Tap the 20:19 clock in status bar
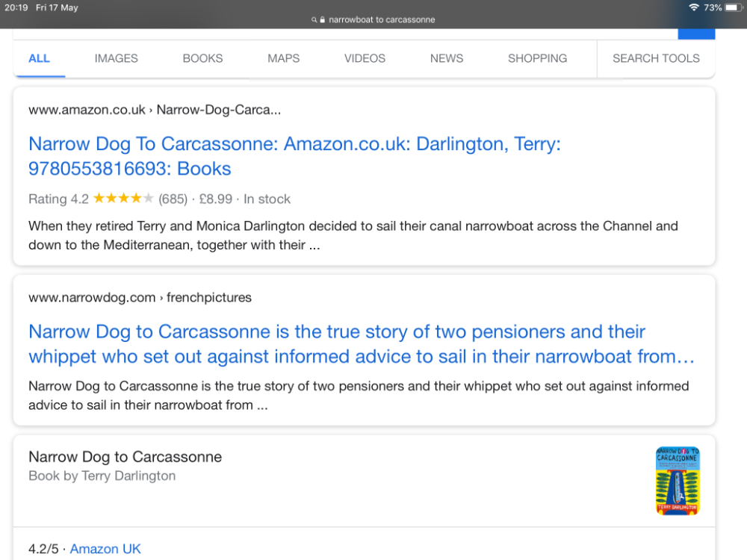Viewport: 747px width, 560px height. point(16,7)
